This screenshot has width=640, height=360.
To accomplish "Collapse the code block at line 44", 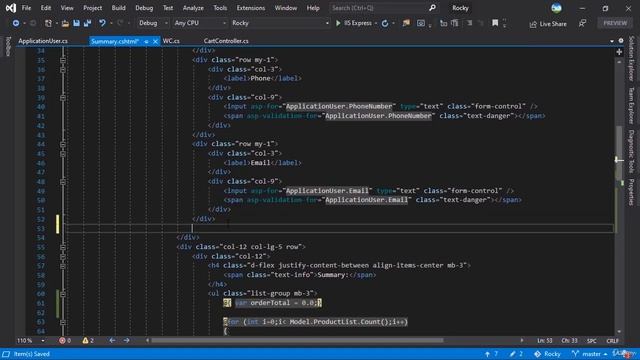I will (x=62, y=144).
